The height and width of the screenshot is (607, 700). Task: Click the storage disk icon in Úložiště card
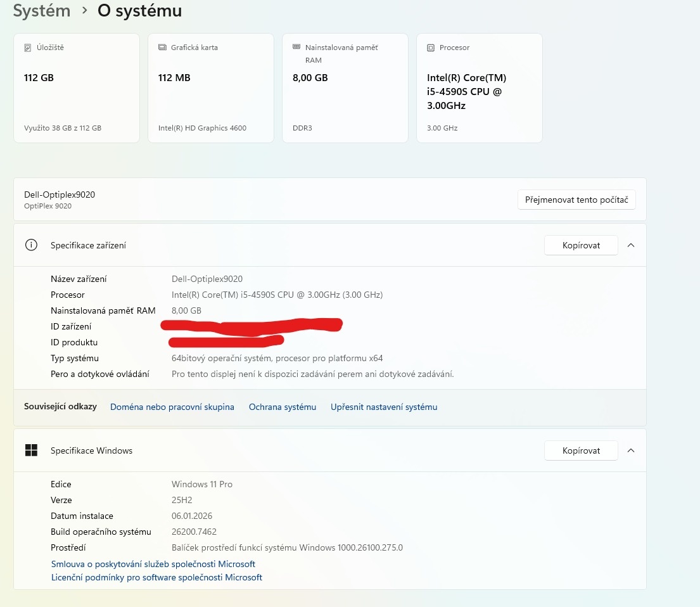click(x=28, y=48)
